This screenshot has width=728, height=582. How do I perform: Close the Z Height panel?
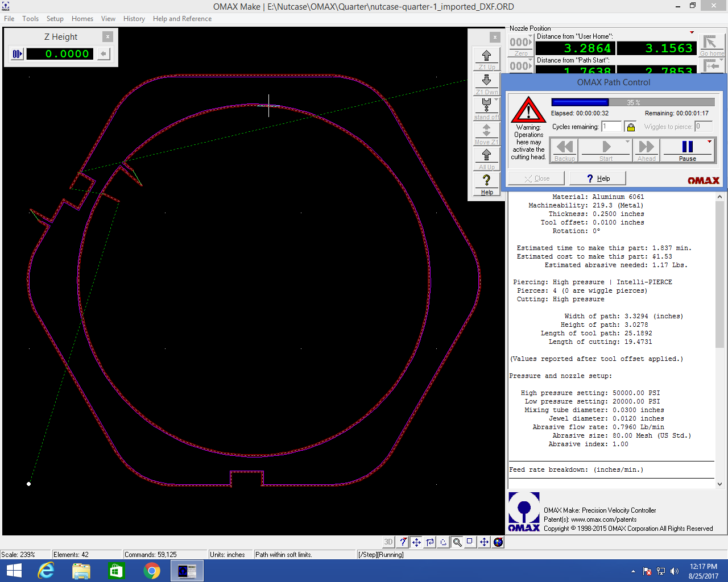click(x=107, y=36)
